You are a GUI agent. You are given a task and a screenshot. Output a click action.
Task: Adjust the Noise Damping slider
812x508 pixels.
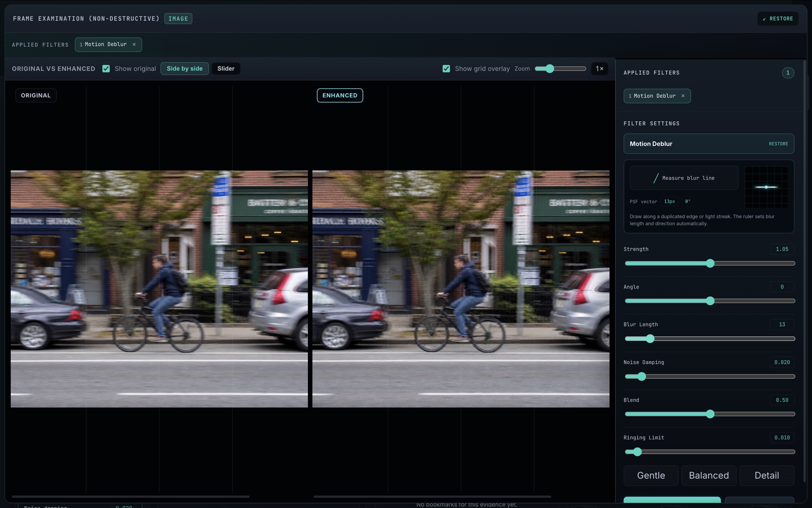point(710,376)
